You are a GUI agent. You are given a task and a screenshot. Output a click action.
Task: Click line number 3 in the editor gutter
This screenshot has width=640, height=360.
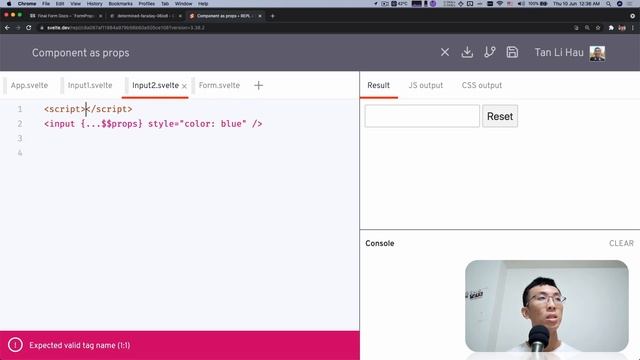coord(20,138)
